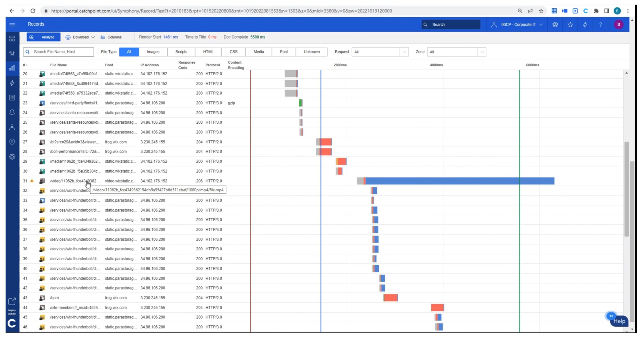Screen dimensions: 644x339
Task: Click the question mark help icon in the header
Action: (x=600, y=24)
